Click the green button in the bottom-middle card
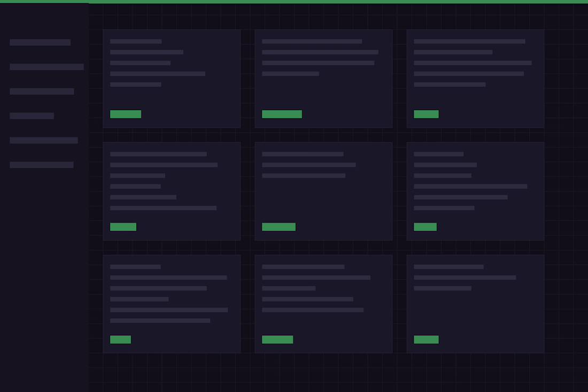This screenshot has width=588, height=392. click(x=277, y=340)
